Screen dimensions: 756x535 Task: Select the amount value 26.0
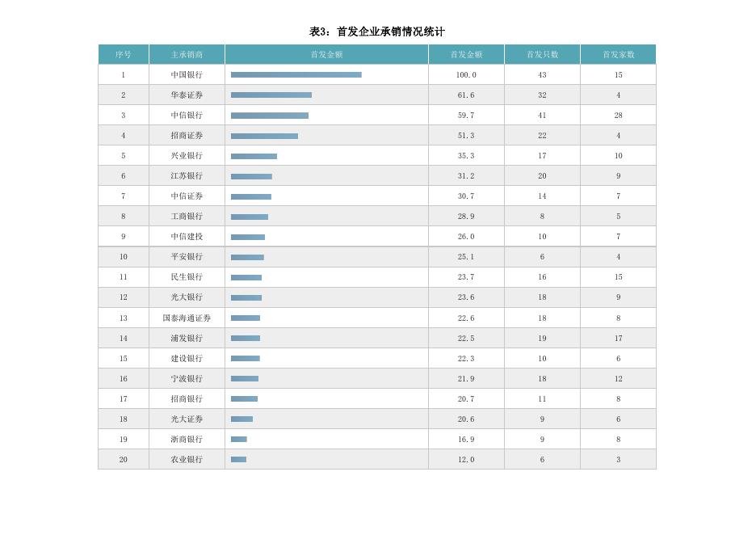pyautogui.click(x=466, y=237)
